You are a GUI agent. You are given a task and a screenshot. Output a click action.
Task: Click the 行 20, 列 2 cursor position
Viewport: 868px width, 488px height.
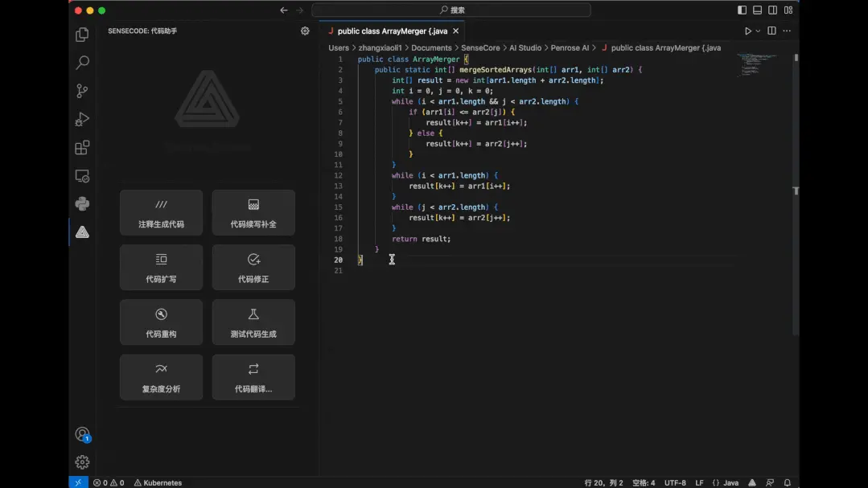pyautogui.click(x=603, y=482)
